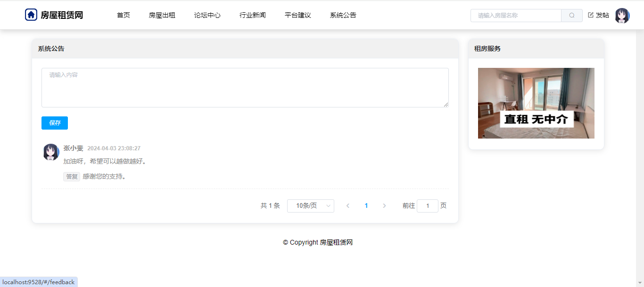Open the 直租 无中介 rental banner image
644x287 pixels.
[536, 103]
